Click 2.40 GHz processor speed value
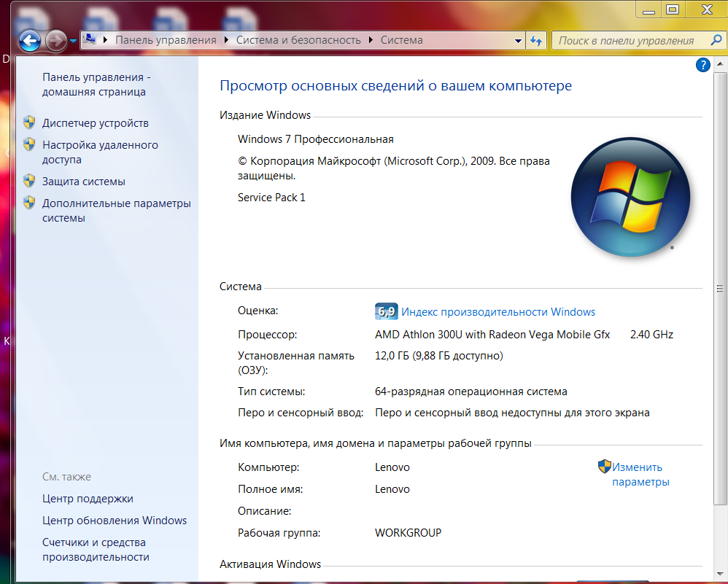The height and width of the screenshot is (584, 728). click(x=651, y=335)
